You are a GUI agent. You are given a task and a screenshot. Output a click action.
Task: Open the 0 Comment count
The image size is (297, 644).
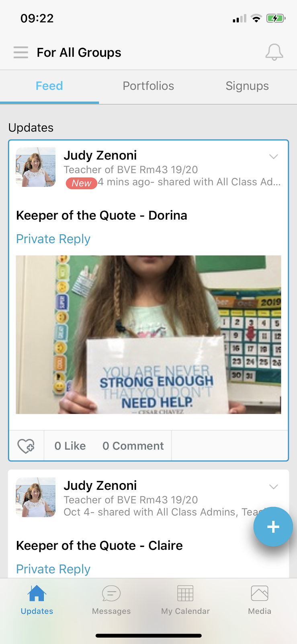[133, 446]
